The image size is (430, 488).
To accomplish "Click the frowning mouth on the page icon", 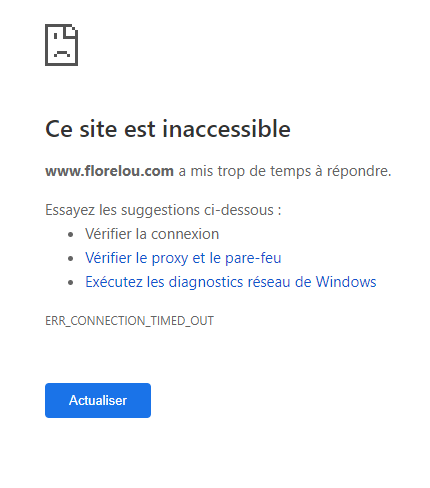I will [62, 54].
